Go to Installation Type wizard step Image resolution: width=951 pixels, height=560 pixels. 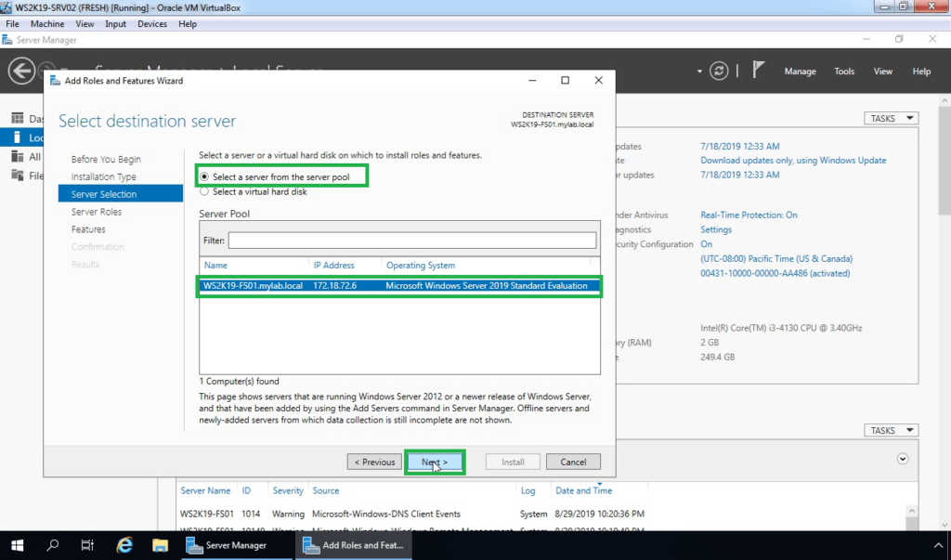coord(103,176)
